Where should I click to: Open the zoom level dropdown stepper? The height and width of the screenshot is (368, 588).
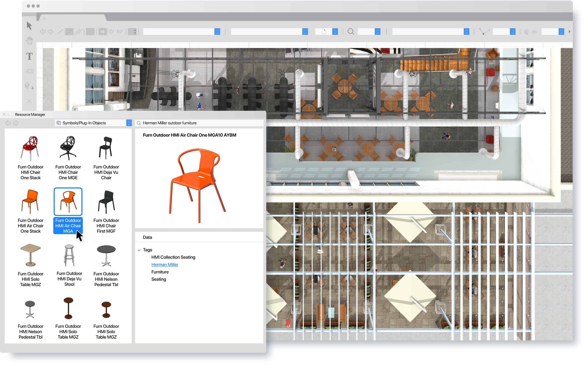378,32
